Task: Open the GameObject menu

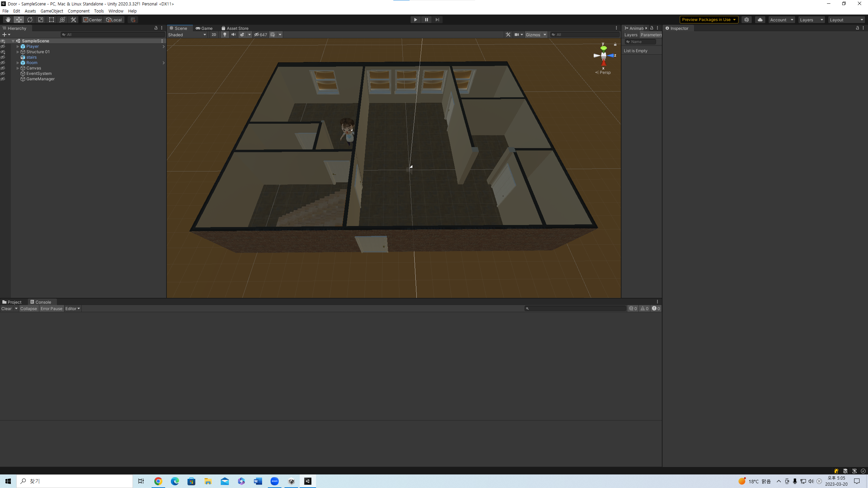Action: coord(52,11)
